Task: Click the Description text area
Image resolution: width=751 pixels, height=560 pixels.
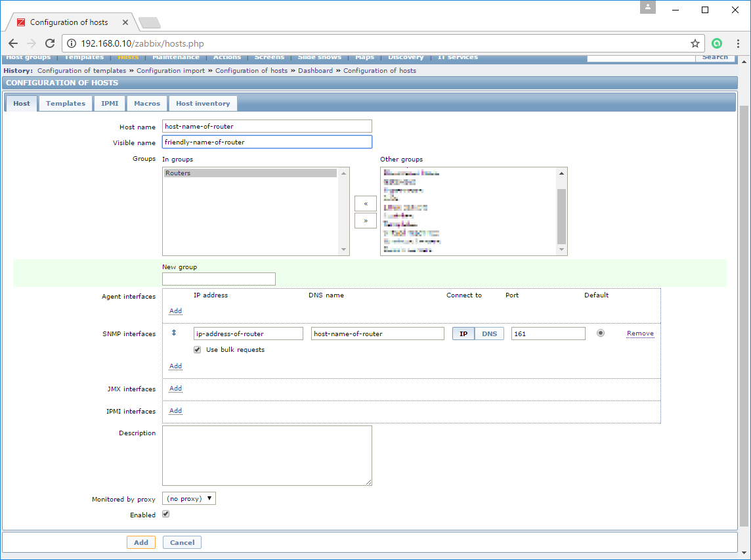Action: tap(267, 456)
